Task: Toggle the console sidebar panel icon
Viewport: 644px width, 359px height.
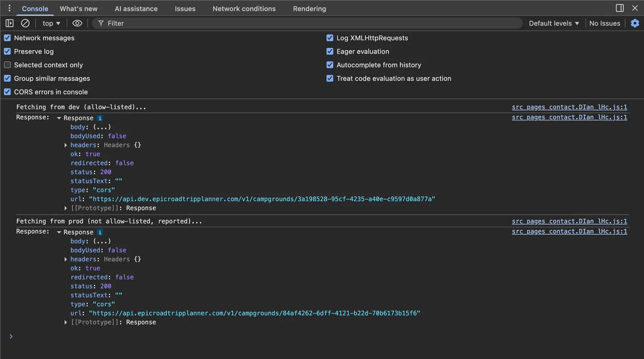Action: click(x=10, y=23)
